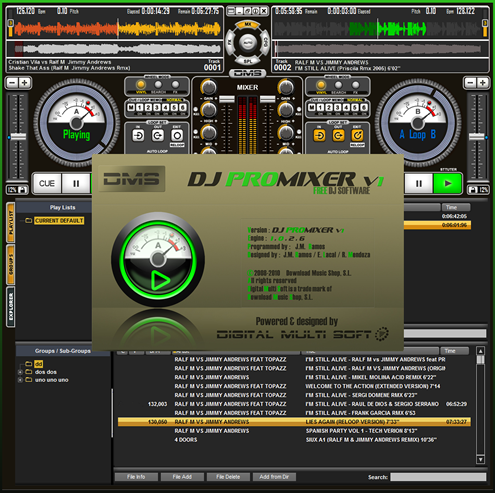Click the plus pitch bend button on deck A
495x493 pixels.
[x=25, y=83]
